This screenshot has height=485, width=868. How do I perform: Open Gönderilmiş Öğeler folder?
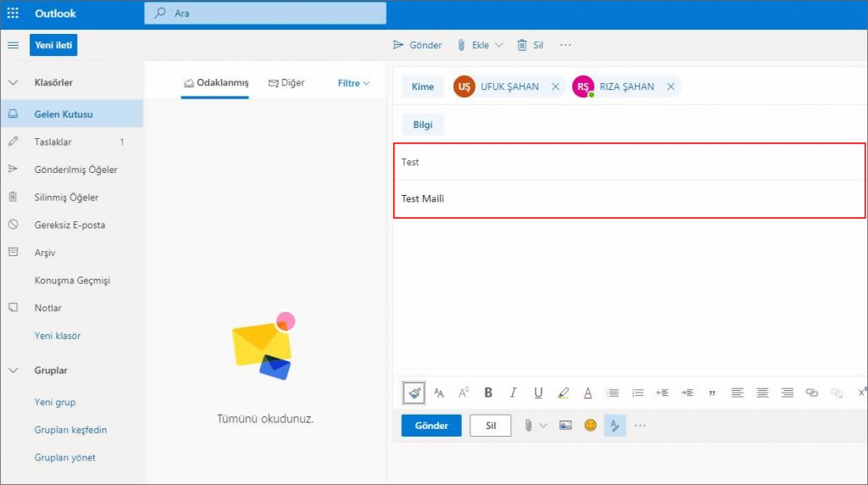click(x=72, y=170)
